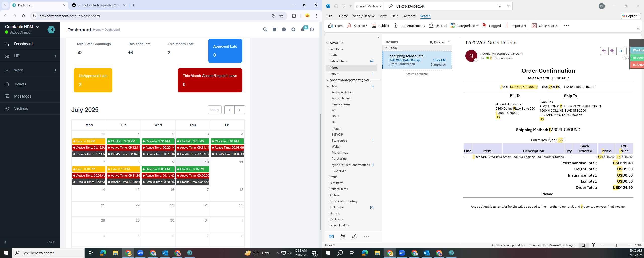Open Settings in HRM sidebar
This screenshot has height=258, width=644.
click(x=30, y=108)
